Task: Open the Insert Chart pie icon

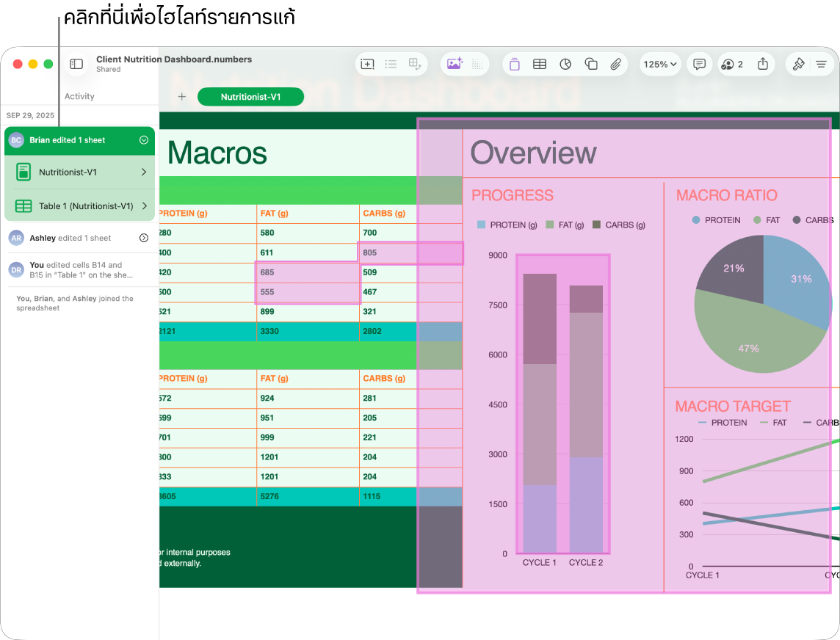Action: (x=565, y=65)
